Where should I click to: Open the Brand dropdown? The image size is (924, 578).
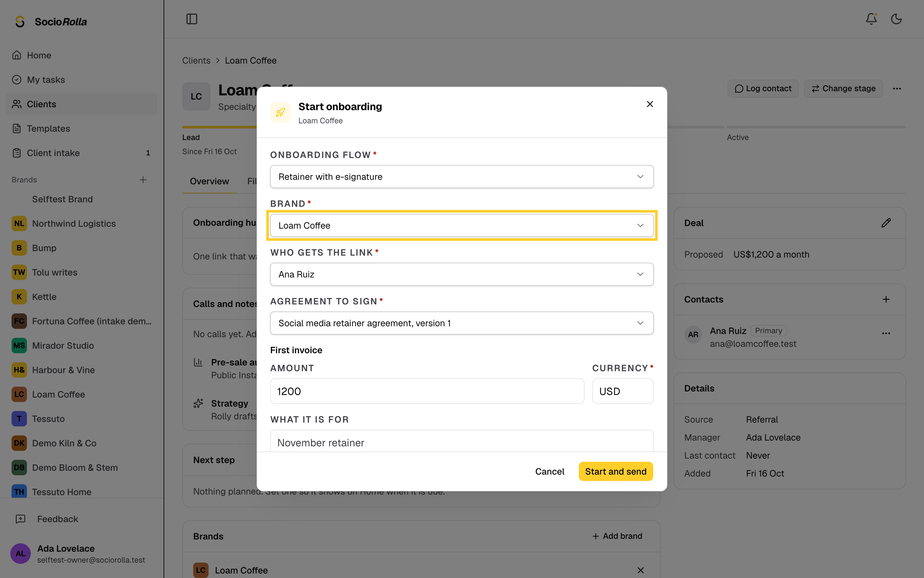point(462,225)
